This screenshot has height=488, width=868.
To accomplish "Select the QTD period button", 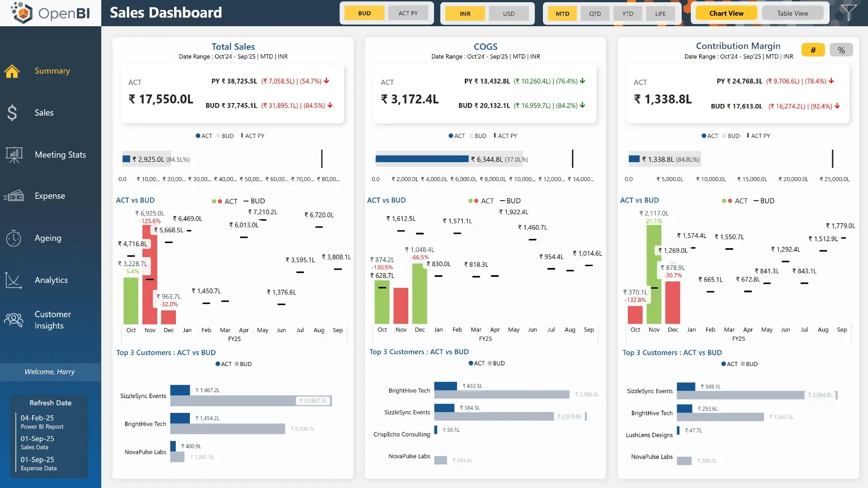I will 594,14.
